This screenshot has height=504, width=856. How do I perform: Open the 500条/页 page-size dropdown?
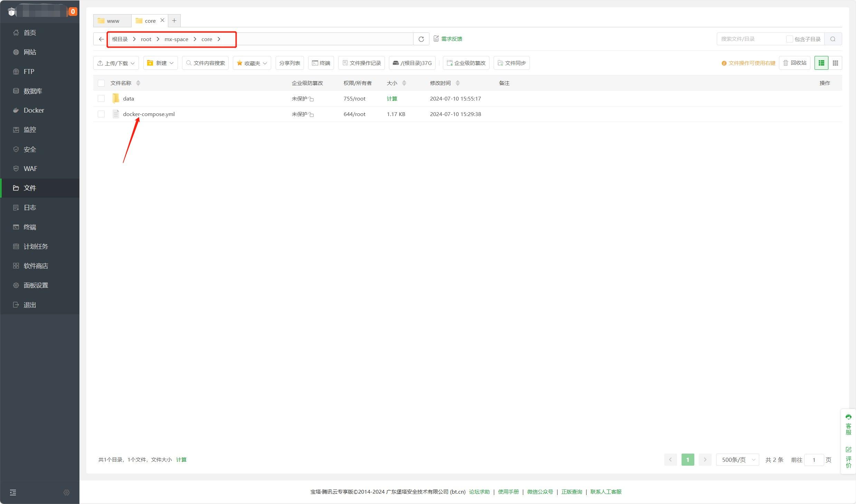pyautogui.click(x=738, y=460)
